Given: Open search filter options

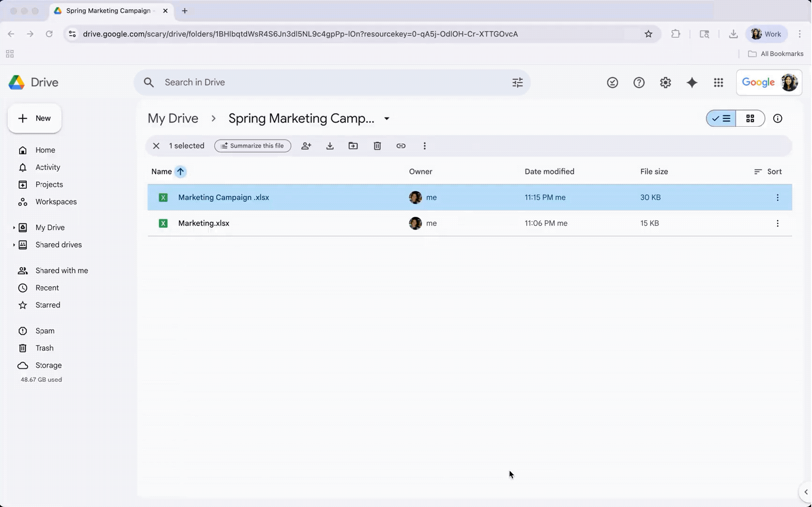Looking at the screenshot, I should pyautogui.click(x=517, y=82).
